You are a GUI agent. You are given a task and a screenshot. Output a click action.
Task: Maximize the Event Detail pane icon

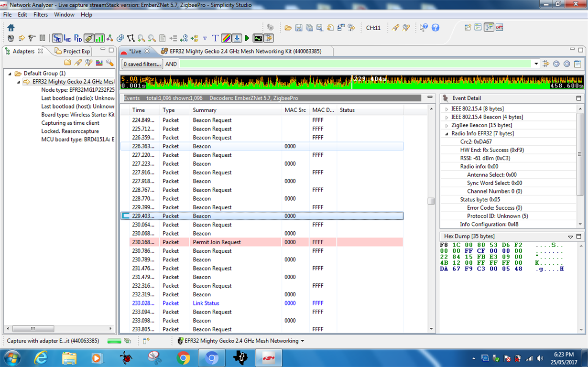(578, 98)
